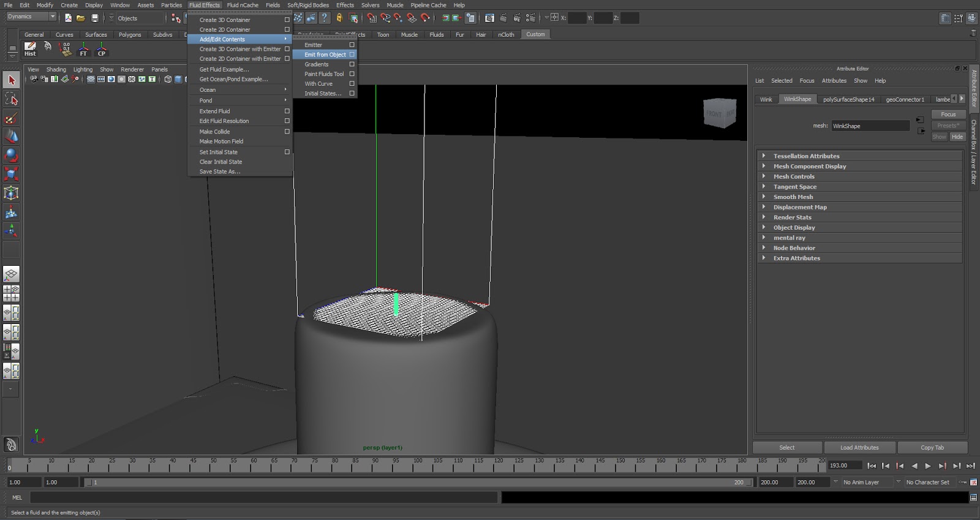980x520 pixels.
Task: Save the scene with the disk icon
Action: pos(94,18)
